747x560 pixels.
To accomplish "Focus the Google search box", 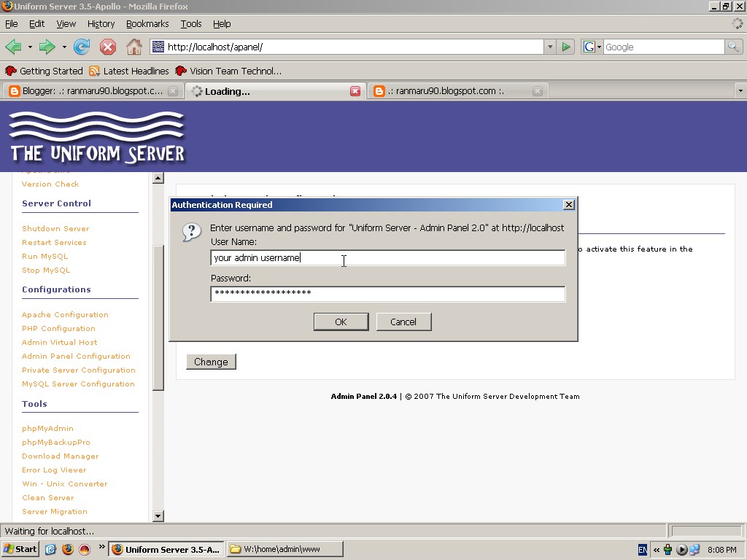I will click(x=664, y=47).
